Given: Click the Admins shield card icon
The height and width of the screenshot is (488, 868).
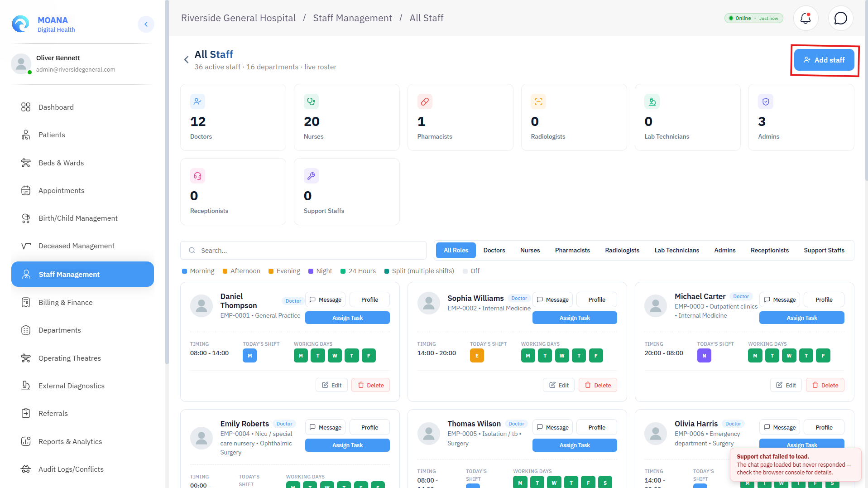Looking at the screenshot, I should [x=766, y=101].
